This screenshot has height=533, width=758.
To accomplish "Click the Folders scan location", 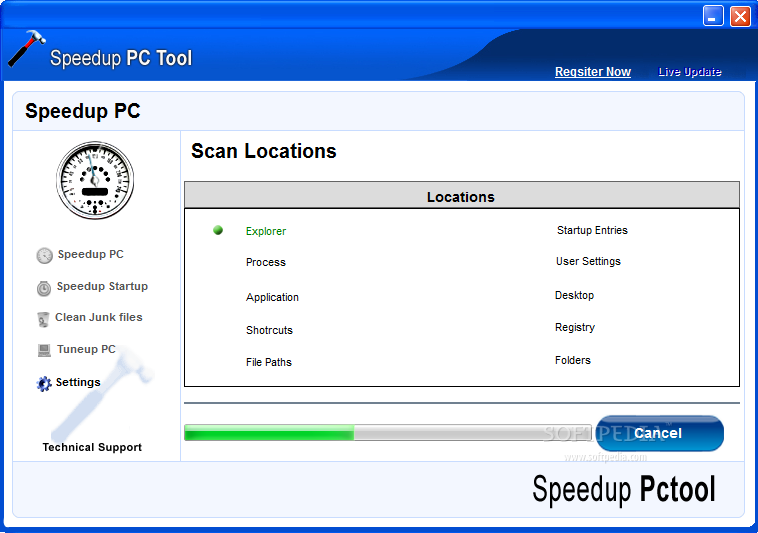I will pyautogui.click(x=573, y=360).
